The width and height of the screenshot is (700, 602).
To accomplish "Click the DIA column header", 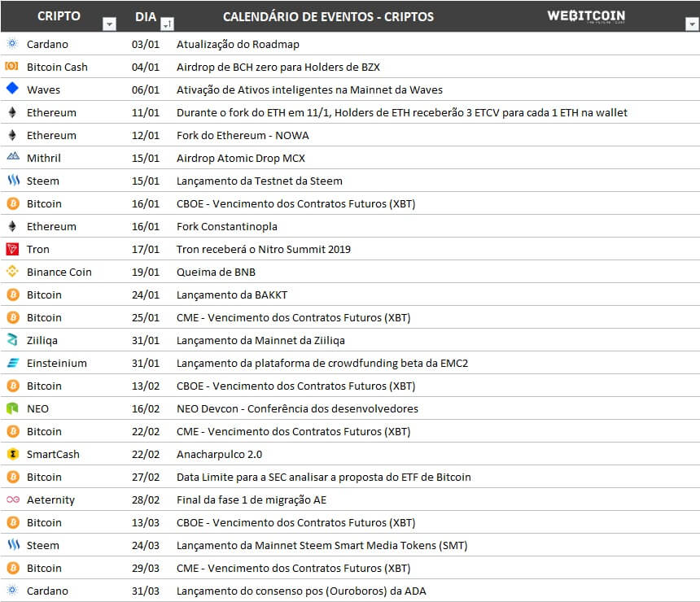I will (146, 17).
